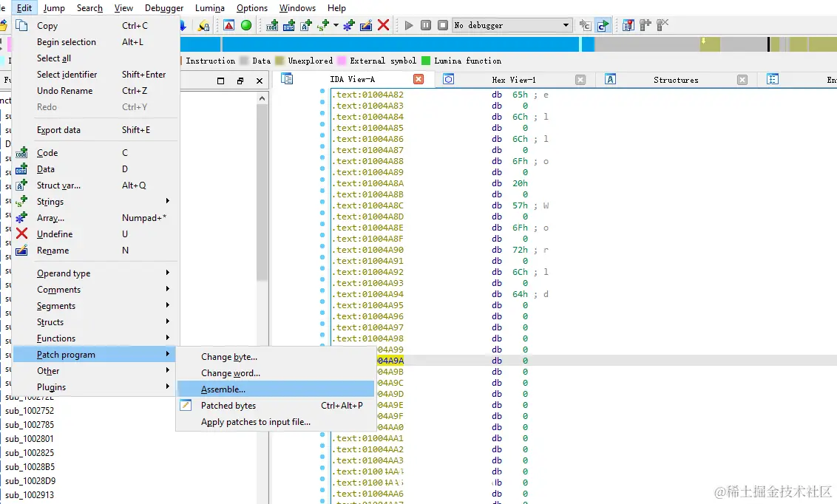The width and height of the screenshot is (837, 504).
Task: Expand the Plugins submenu
Action: (168, 386)
